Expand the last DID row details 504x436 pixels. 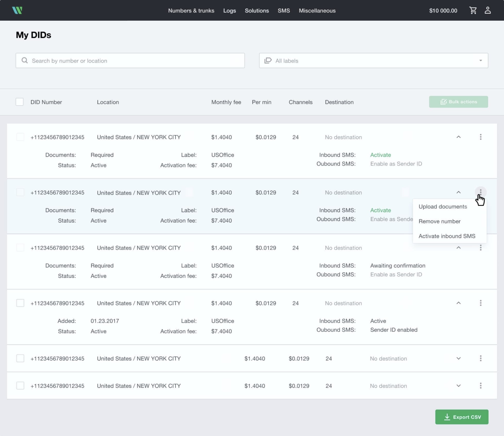(x=458, y=386)
